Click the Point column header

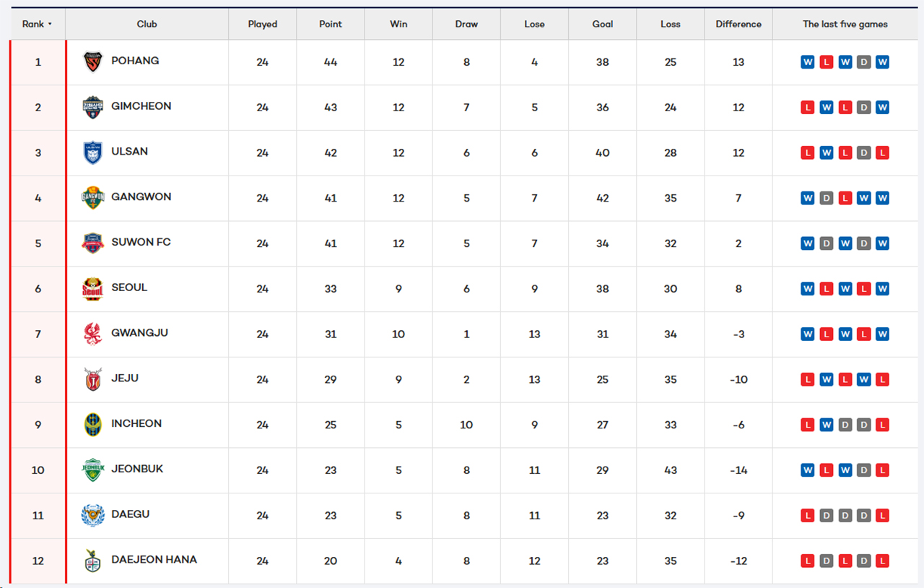click(x=331, y=24)
